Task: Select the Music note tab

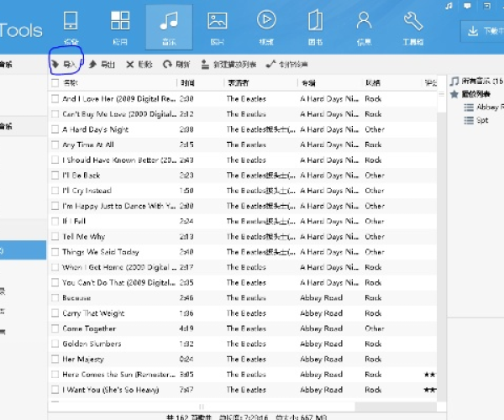Action: click(x=169, y=28)
